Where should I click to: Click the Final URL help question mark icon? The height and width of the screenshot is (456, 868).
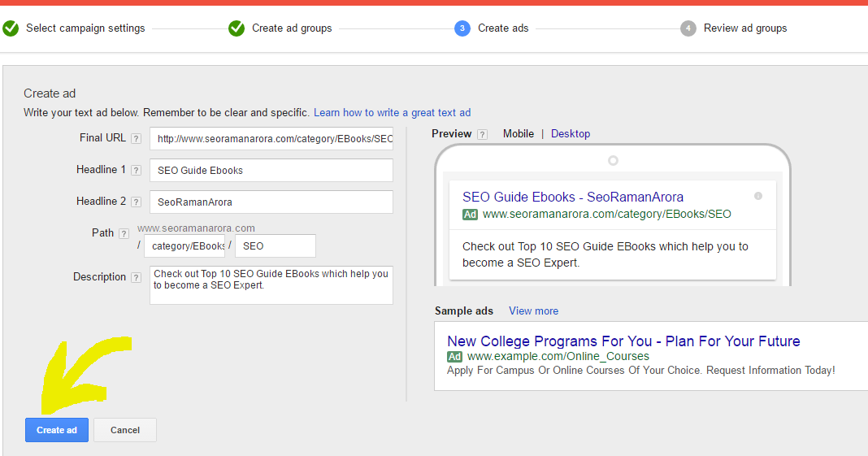[x=136, y=139]
